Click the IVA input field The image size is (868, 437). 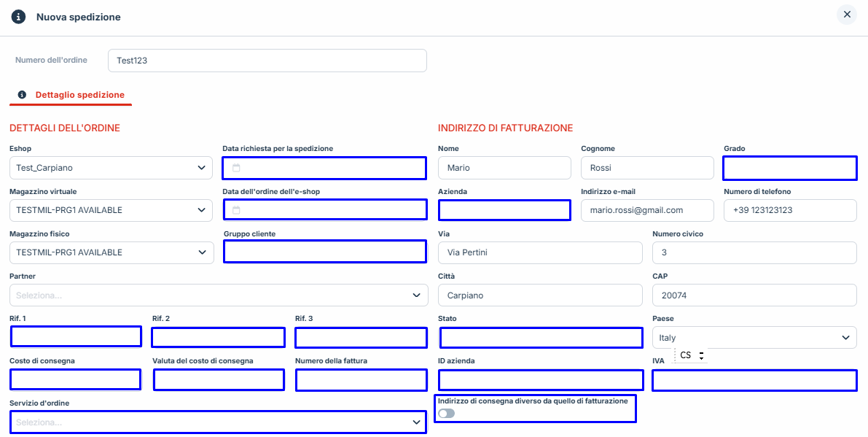754,381
